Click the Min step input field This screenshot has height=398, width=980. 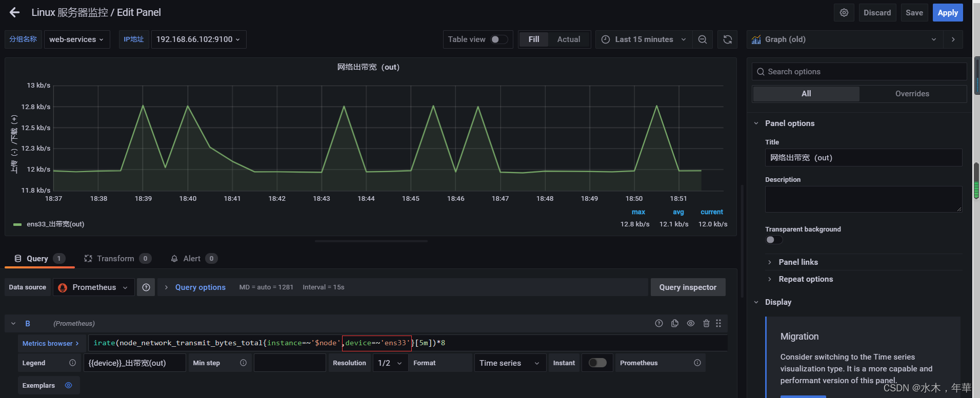click(290, 363)
